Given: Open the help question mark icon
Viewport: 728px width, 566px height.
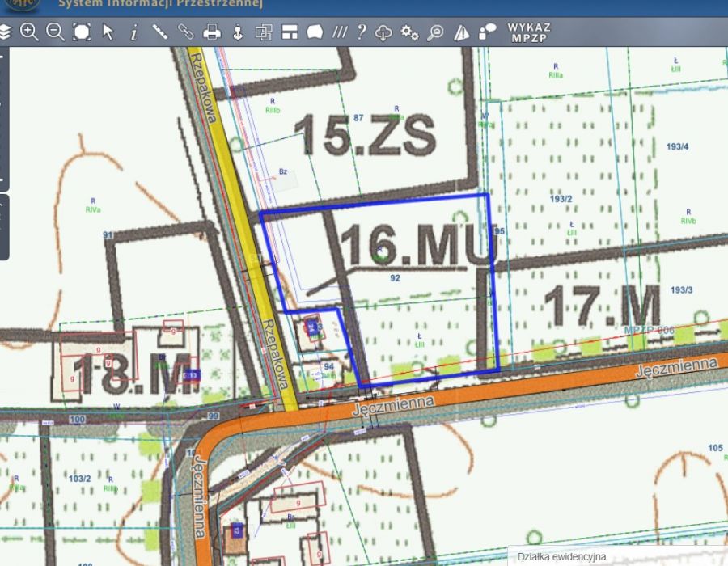Looking at the screenshot, I should click(x=362, y=32).
